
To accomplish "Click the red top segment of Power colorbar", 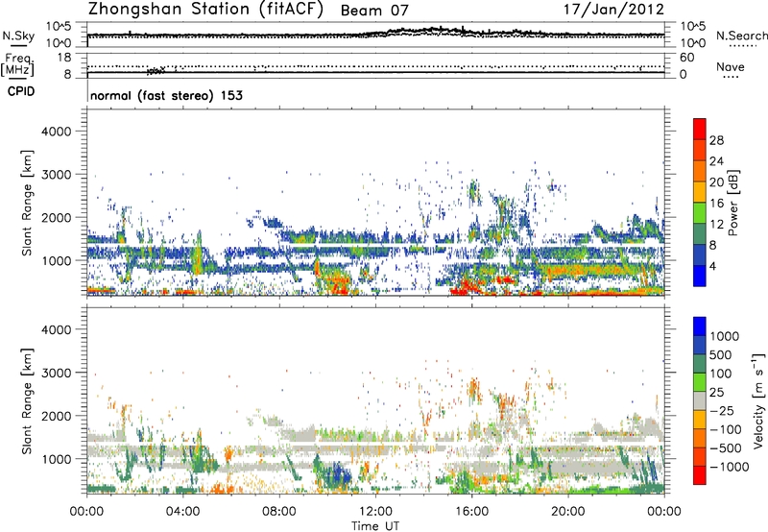I will click(x=700, y=129).
